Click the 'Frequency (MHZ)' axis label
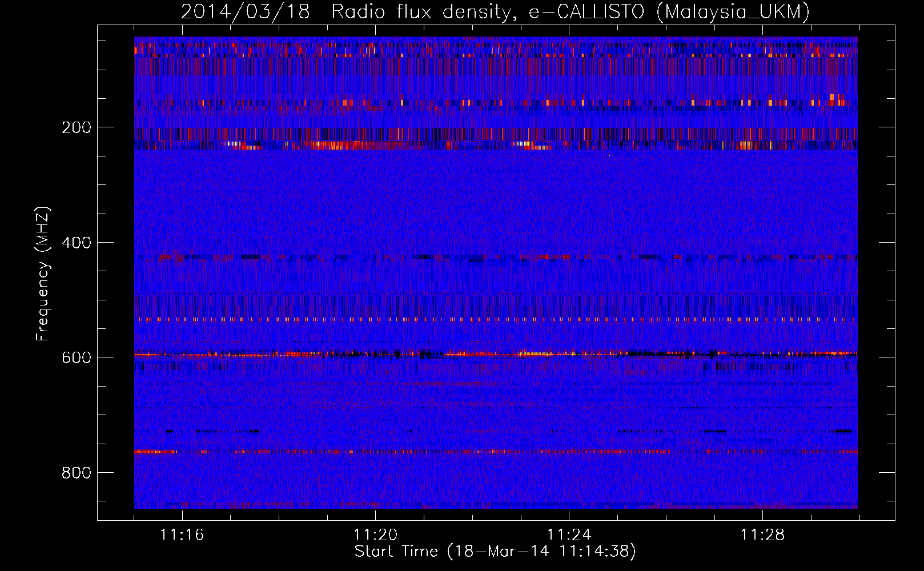The width and height of the screenshot is (924, 571). click(43, 274)
